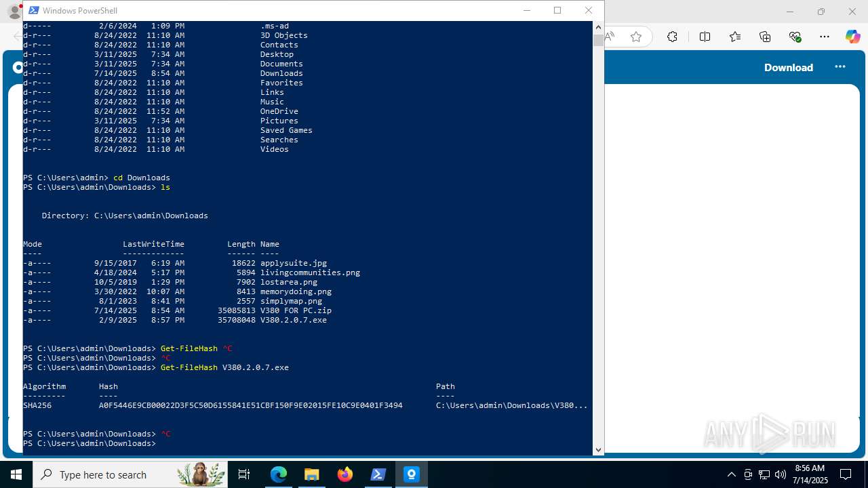The image size is (868, 488).
Task: Restore down the Edge browser window
Action: pos(821,12)
